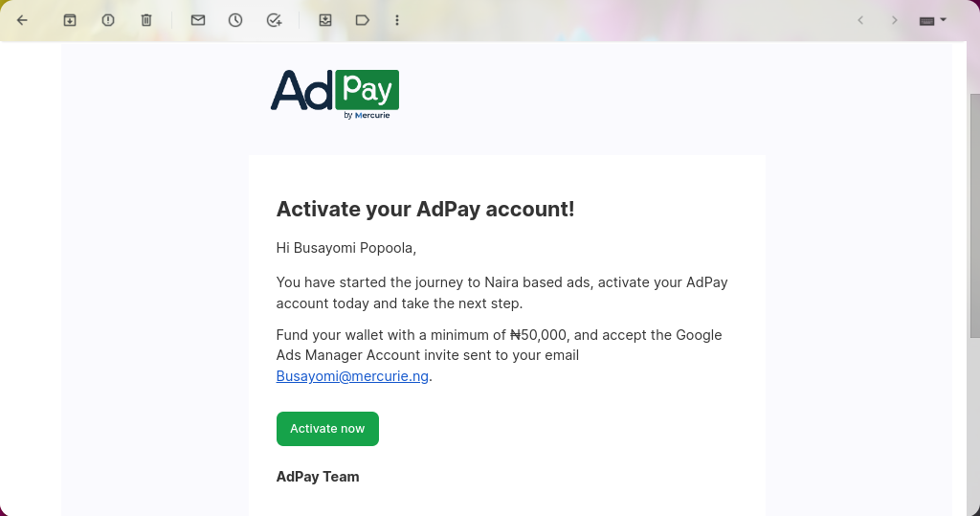Click the Hi Busayomi Popoola greeting line
This screenshot has width=980, height=516.
(346, 248)
